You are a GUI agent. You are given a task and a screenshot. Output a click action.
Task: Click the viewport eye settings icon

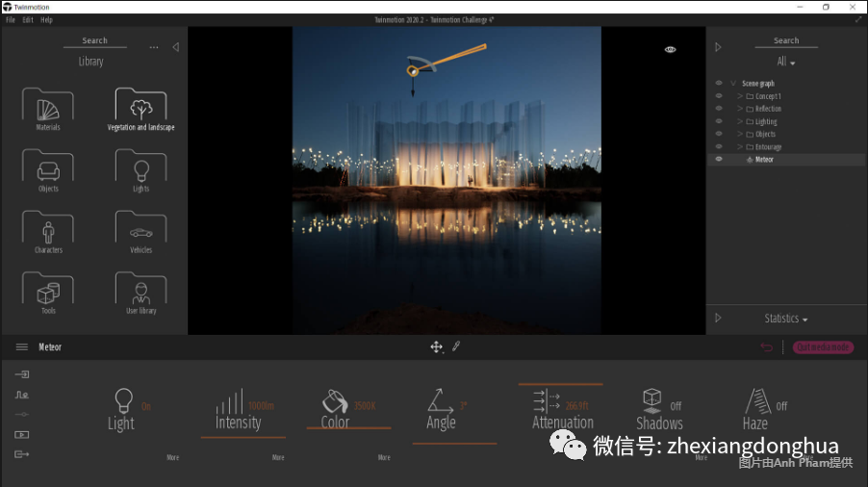point(670,49)
